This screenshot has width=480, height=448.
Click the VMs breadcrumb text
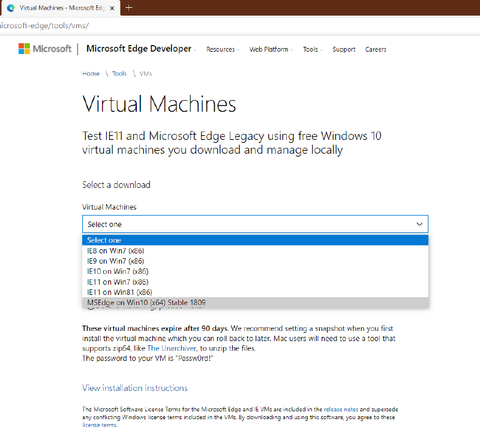tap(145, 73)
